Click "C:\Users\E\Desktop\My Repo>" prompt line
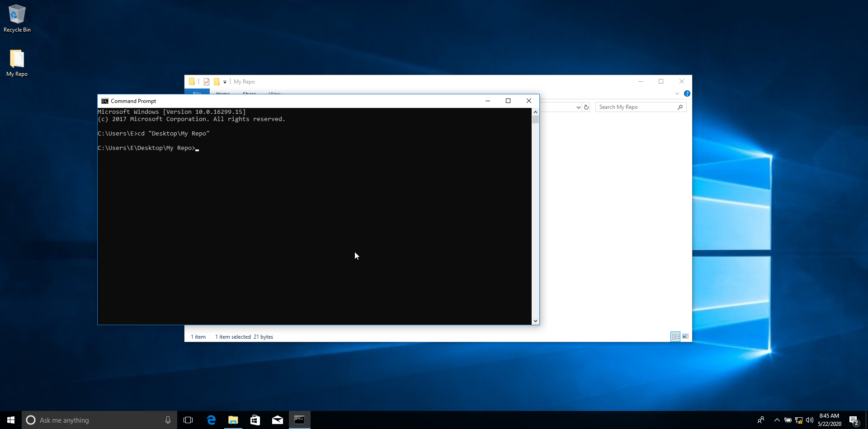 point(146,148)
